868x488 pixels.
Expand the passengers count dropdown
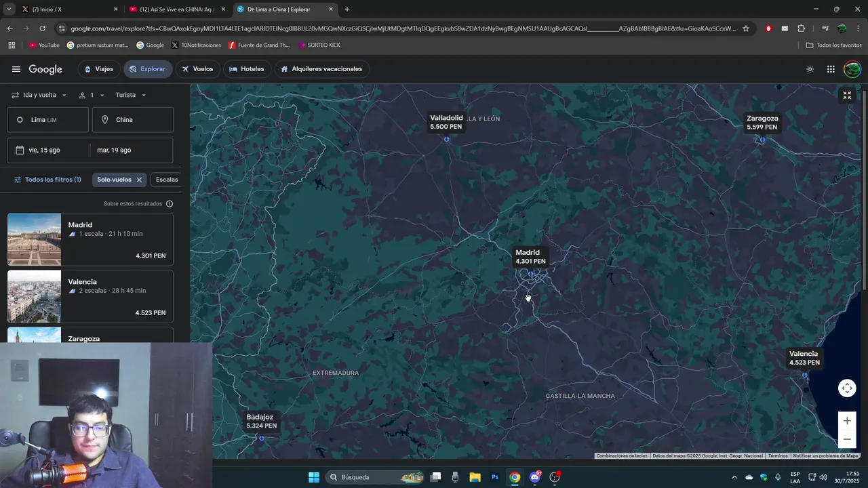coord(92,95)
